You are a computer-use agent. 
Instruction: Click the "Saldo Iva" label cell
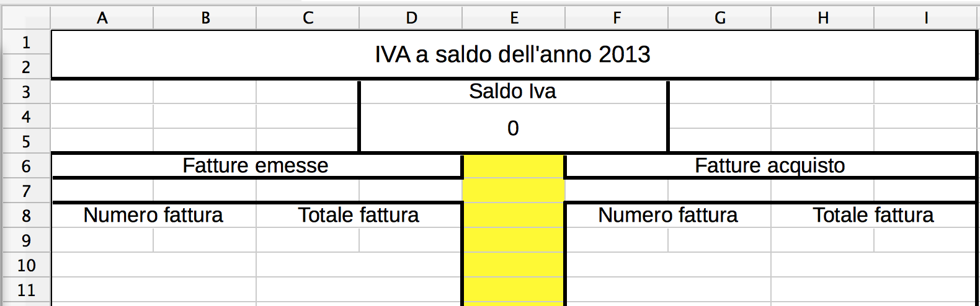513,92
